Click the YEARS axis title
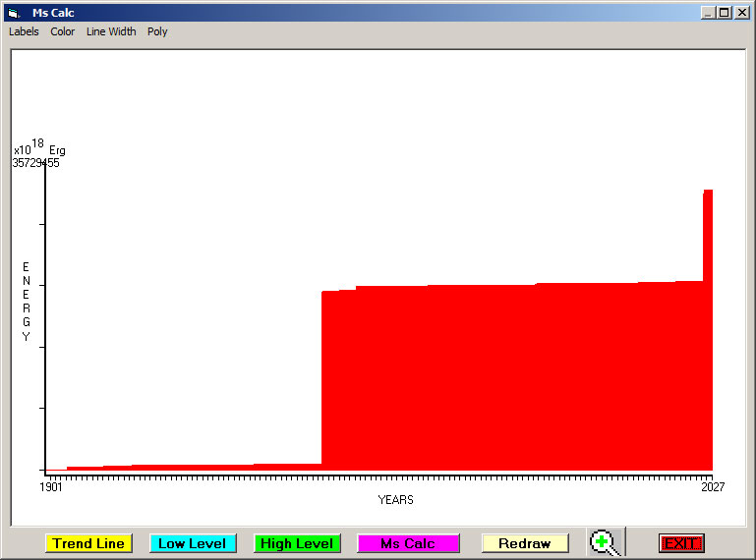The height and width of the screenshot is (560, 756). (x=395, y=500)
